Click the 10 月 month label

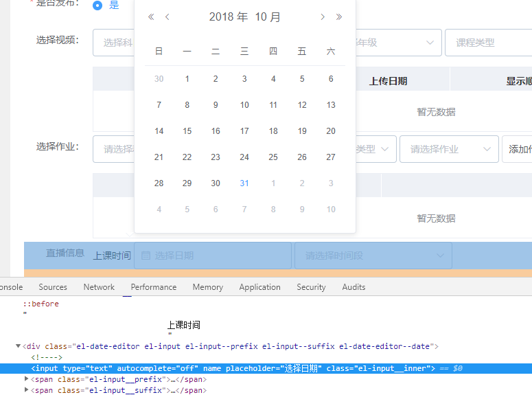[x=268, y=16]
